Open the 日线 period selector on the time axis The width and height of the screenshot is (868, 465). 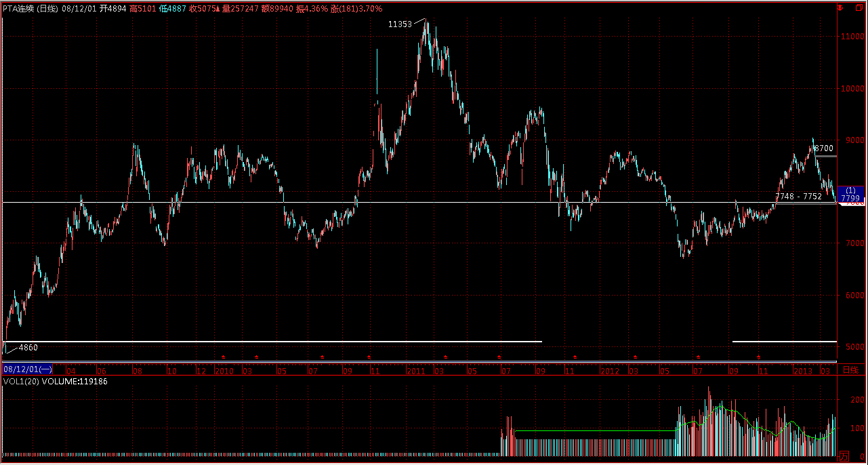click(x=850, y=370)
